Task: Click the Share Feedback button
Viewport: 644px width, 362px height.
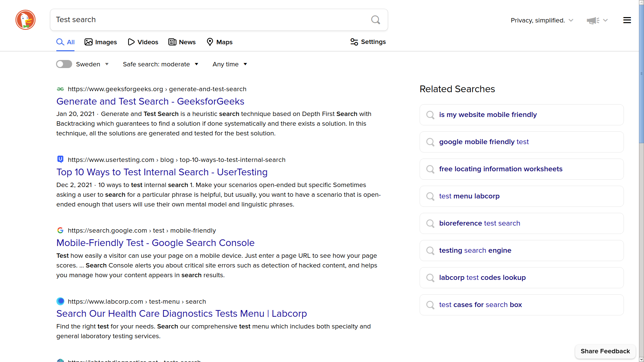Action: point(605,351)
